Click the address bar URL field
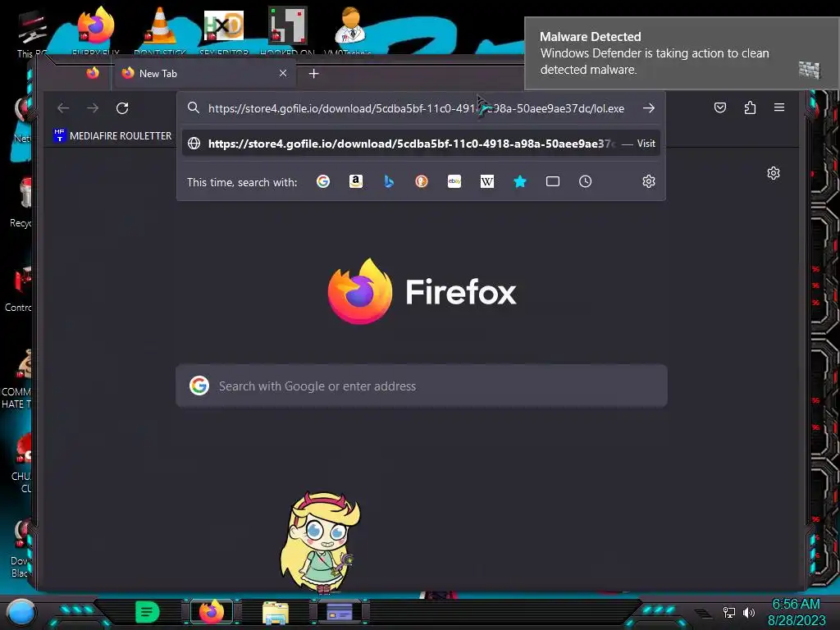The image size is (840, 630). coord(416,108)
